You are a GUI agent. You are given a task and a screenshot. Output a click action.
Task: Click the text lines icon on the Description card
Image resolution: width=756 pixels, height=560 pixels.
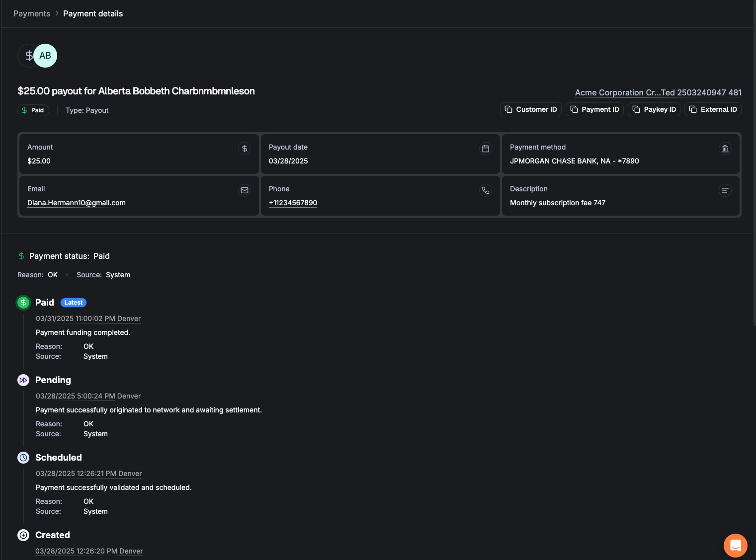pyautogui.click(x=725, y=190)
